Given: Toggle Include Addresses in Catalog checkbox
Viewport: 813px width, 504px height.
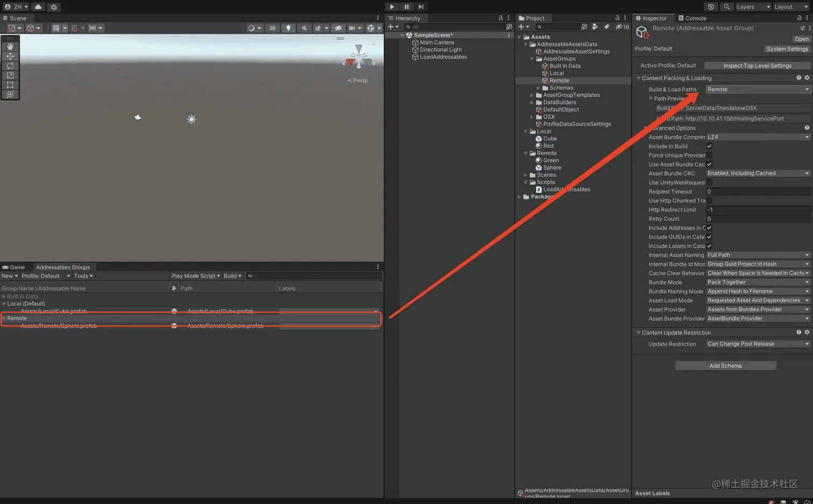Looking at the screenshot, I should [x=709, y=228].
